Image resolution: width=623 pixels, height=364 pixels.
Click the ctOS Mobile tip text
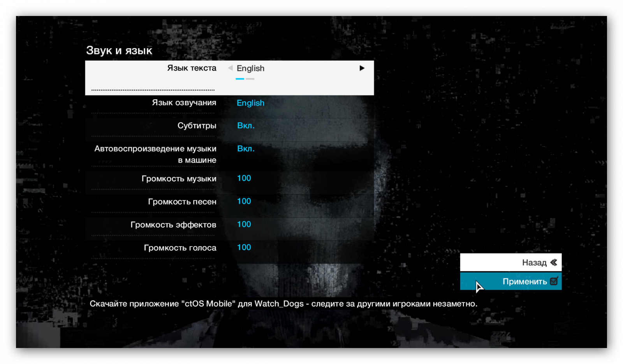(283, 304)
